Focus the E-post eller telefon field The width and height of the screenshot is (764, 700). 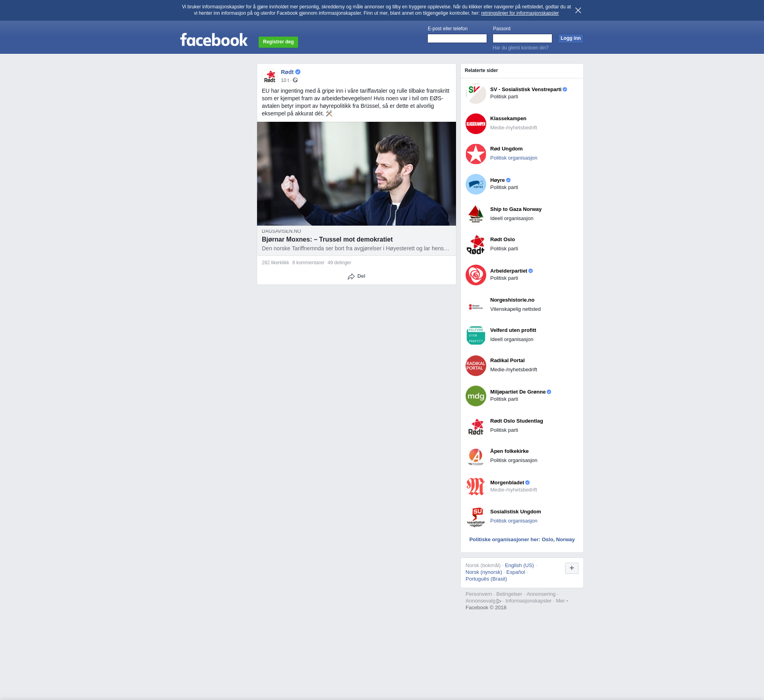[457, 38]
